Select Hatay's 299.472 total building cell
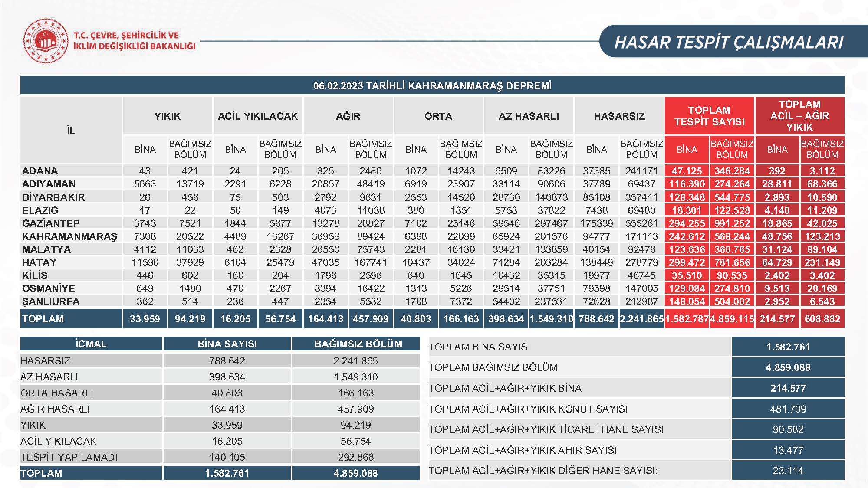 point(687,262)
